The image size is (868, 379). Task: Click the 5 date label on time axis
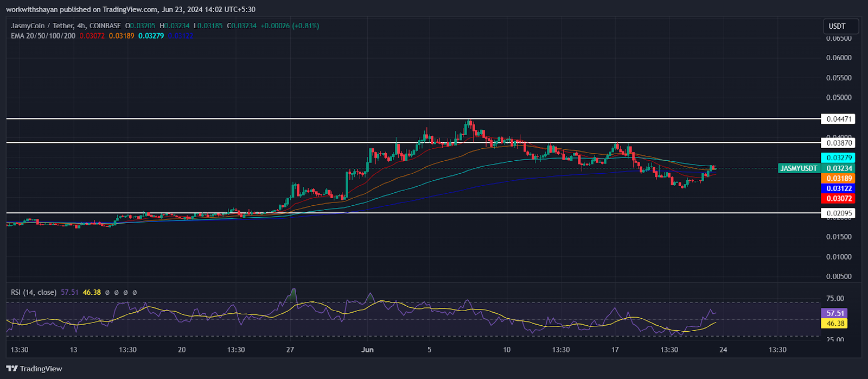coord(429,350)
